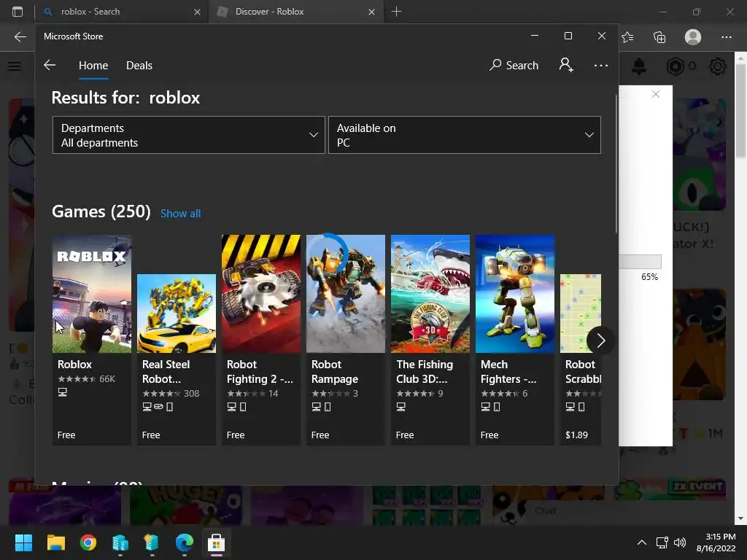This screenshot has height=560, width=747.
Task: Click the network tray icon
Action: click(662, 542)
